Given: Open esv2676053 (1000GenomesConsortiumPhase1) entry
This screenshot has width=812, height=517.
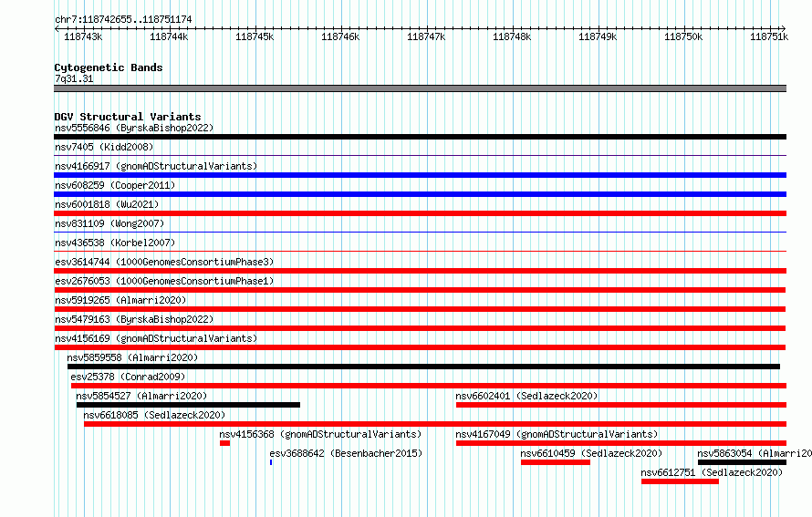Looking at the screenshot, I should (x=164, y=281).
